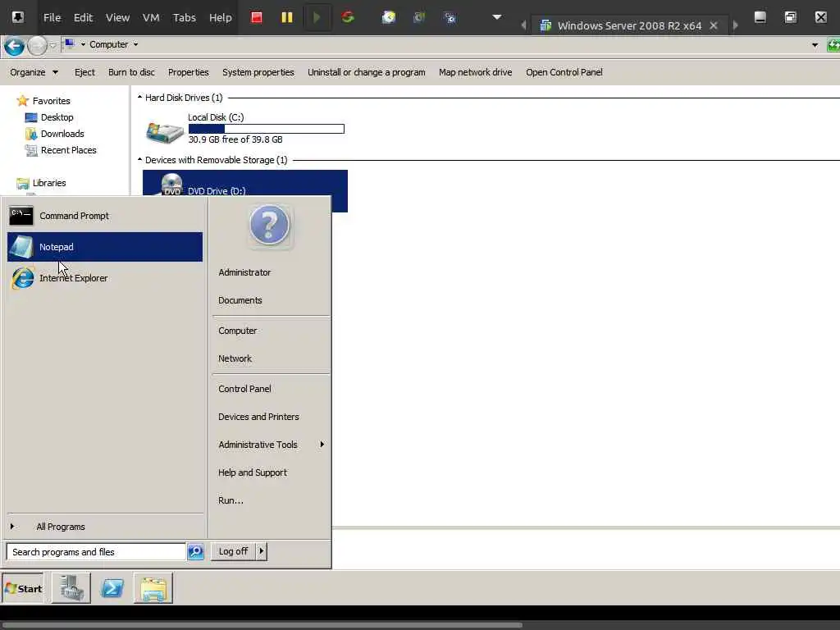Click Uninstall or change a program

(x=367, y=72)
